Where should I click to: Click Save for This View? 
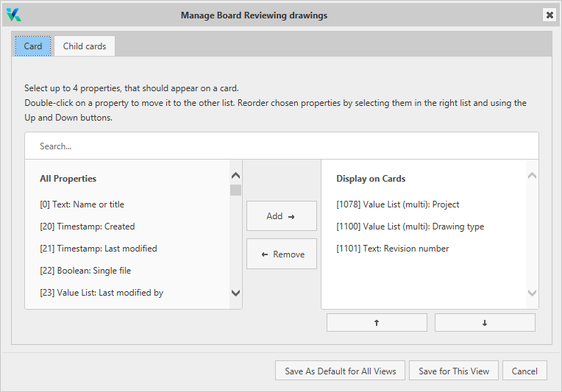click(x=453, y=371)
